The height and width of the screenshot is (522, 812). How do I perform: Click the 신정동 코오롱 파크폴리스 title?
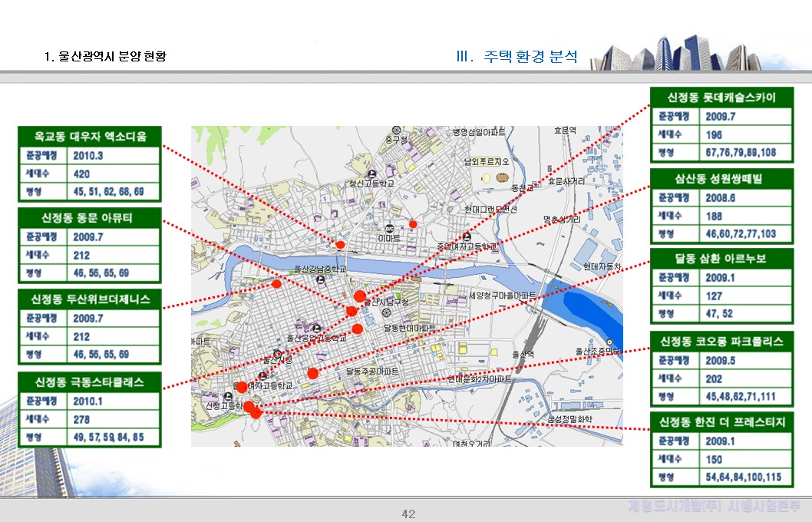pyautogui.click(x=721, y=341)
